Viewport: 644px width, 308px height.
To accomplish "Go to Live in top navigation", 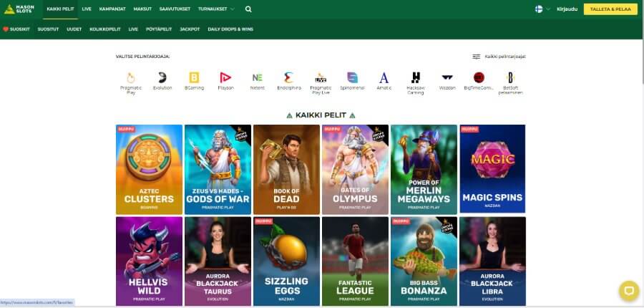I will pyautogui.click(x=87, y=9).
